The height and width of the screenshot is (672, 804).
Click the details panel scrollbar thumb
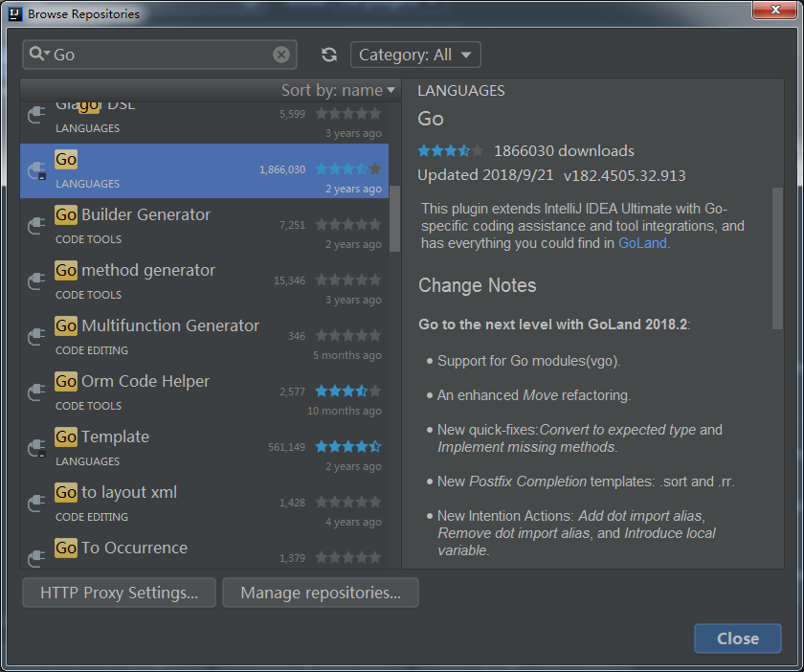point(778,258)
